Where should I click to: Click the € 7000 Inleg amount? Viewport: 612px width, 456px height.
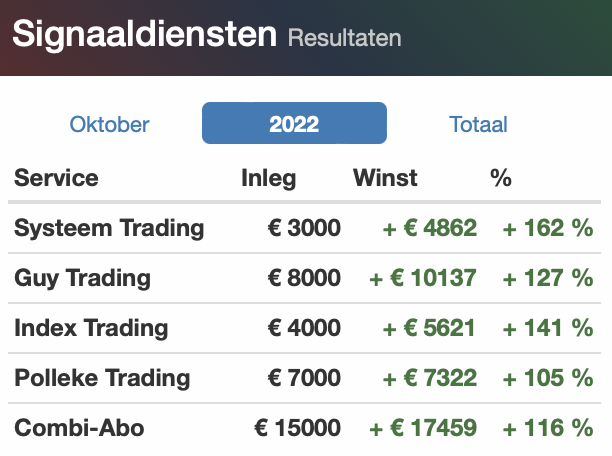304,378
